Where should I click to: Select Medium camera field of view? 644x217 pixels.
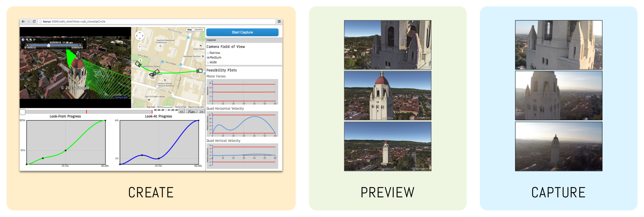(x=208, y=58)
